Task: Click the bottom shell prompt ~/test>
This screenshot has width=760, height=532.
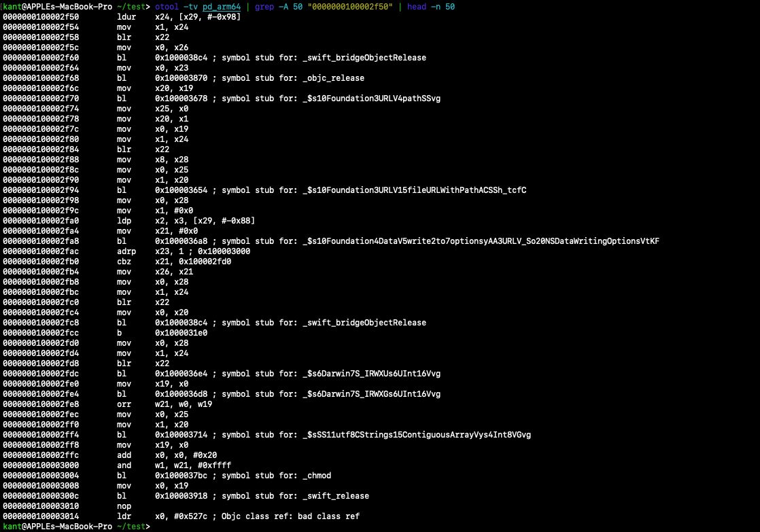Action: pos(134,527)
